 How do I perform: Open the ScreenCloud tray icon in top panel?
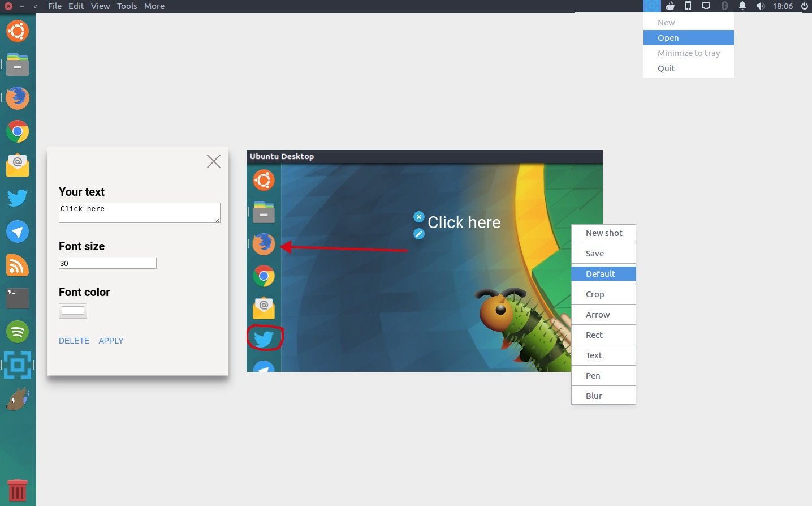(x=651, y=6)
